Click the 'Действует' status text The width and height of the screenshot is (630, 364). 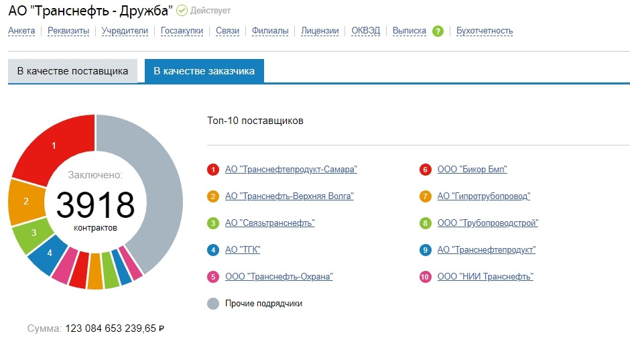[x=210, y=11]
